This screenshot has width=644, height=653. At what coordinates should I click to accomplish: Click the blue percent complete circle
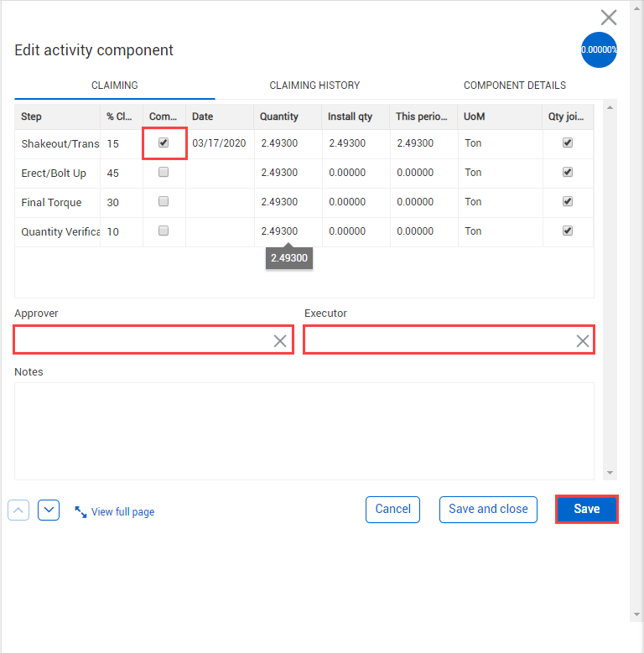pyautogui.click(x=599, y=50)
